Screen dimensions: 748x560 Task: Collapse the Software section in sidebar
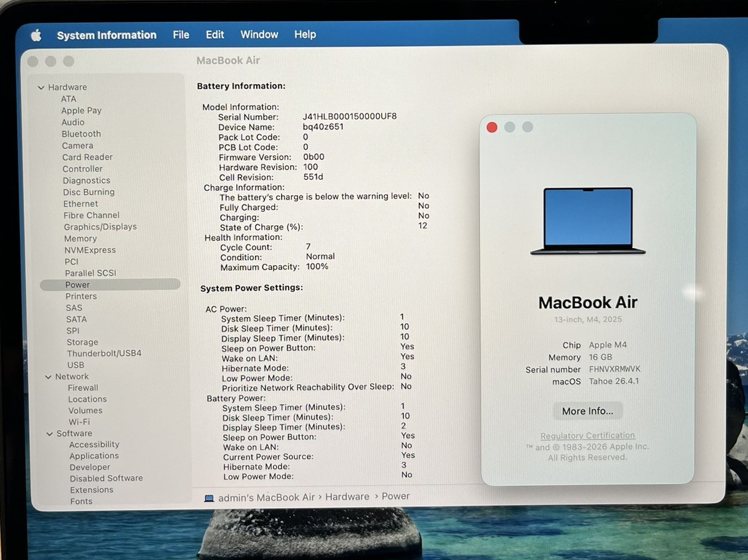50,434
